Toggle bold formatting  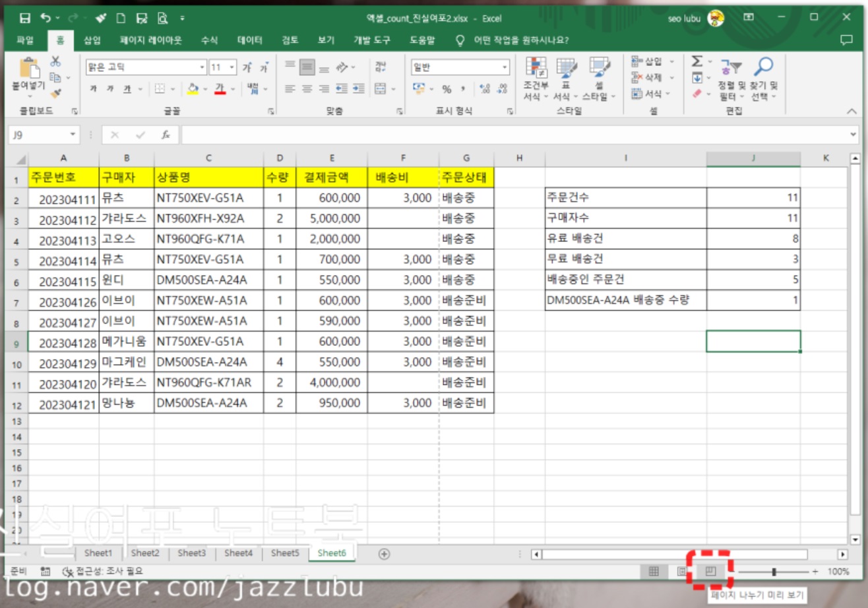pyautogui.click(x=92, y=88)
